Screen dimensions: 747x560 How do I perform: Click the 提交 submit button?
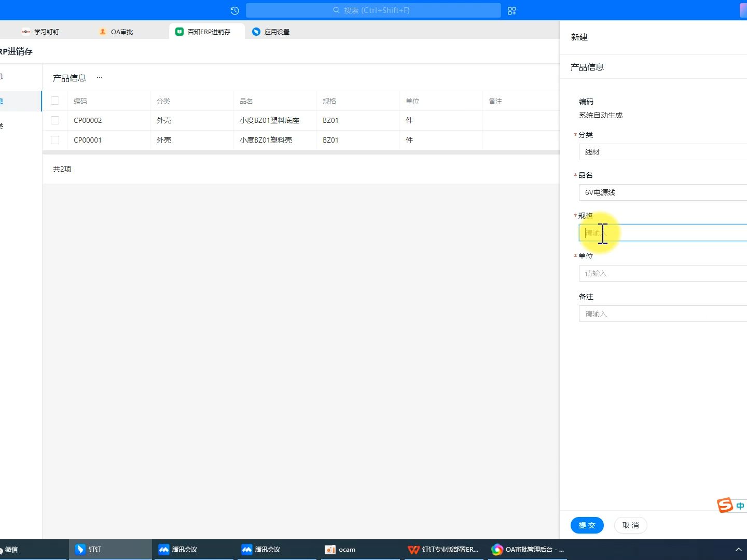pos(587,525)
